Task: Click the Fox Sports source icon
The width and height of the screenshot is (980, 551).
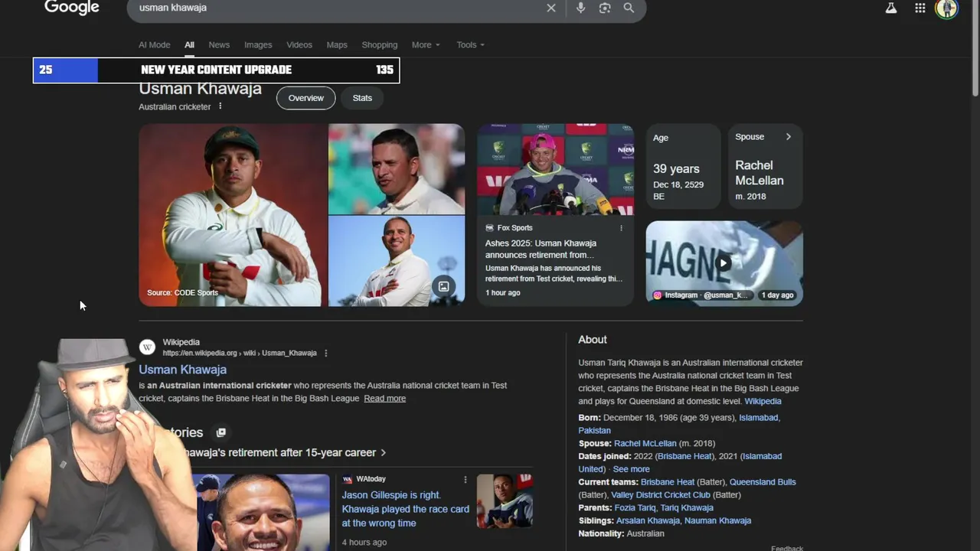Action: (x=489, y=228)
